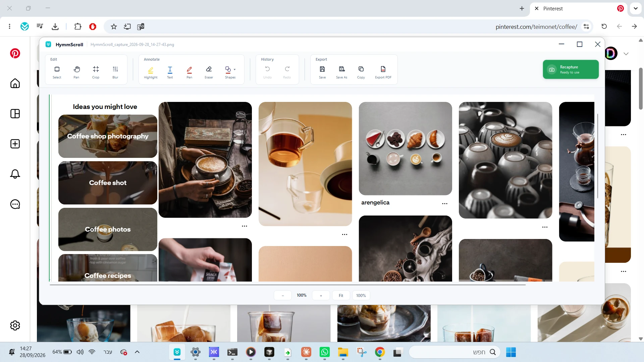Expand the system tray hidden icons
644x362 pixels.
[137, 352]
